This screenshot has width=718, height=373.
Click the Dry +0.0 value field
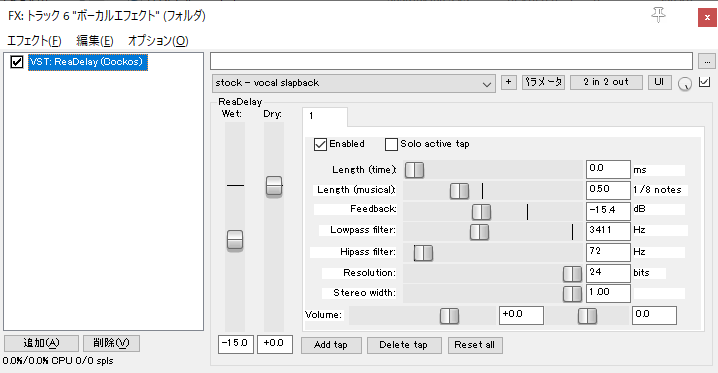(x=275, y=344)
